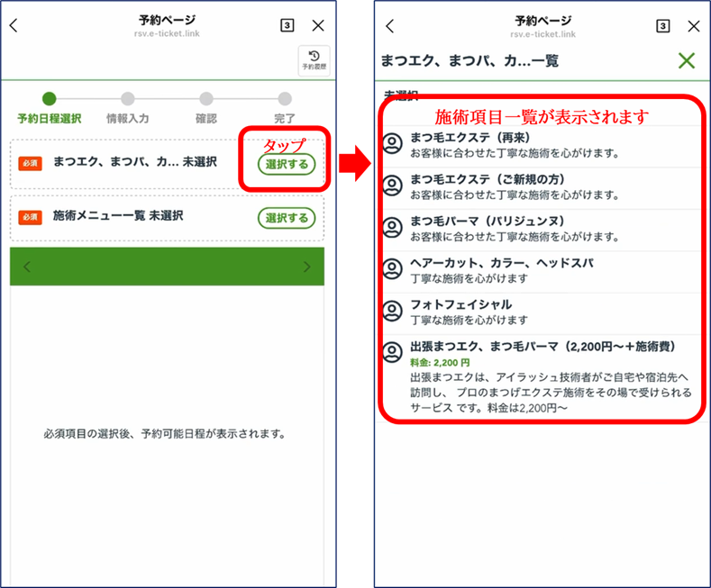Screen dimensions: 711x588
Task: Show next dates with green bar right arrow
Action: coord(307,267)
